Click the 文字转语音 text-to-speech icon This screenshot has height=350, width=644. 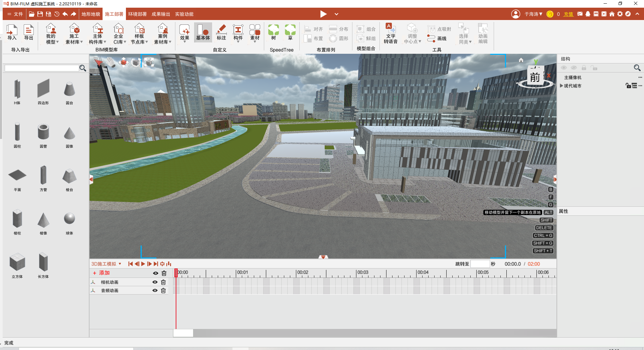point(390,33)
